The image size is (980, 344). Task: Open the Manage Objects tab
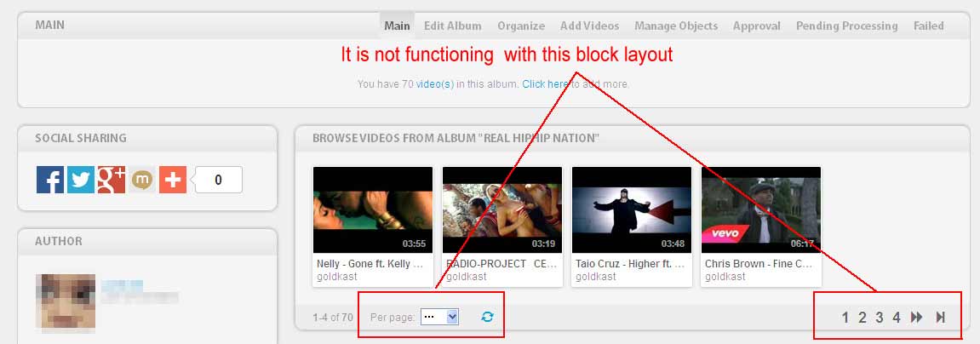click(x=676, y=26)
